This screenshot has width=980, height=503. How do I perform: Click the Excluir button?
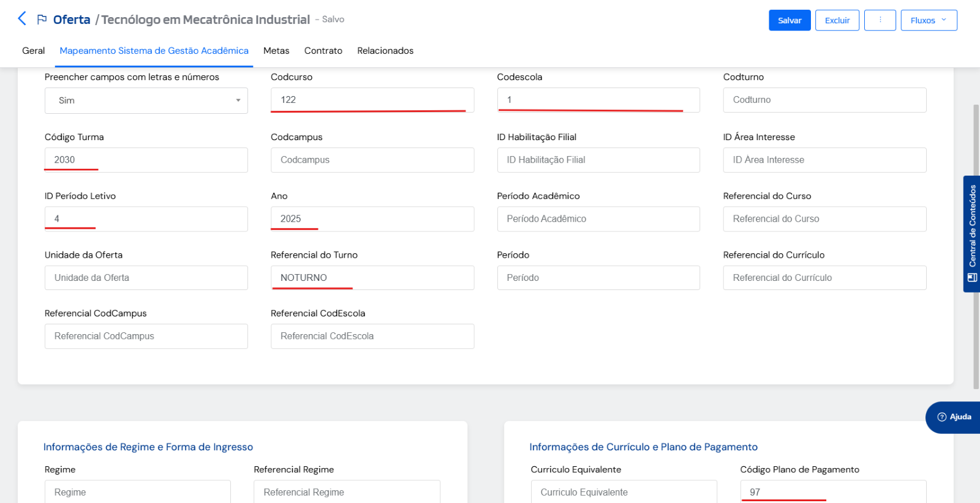[837, 20]
